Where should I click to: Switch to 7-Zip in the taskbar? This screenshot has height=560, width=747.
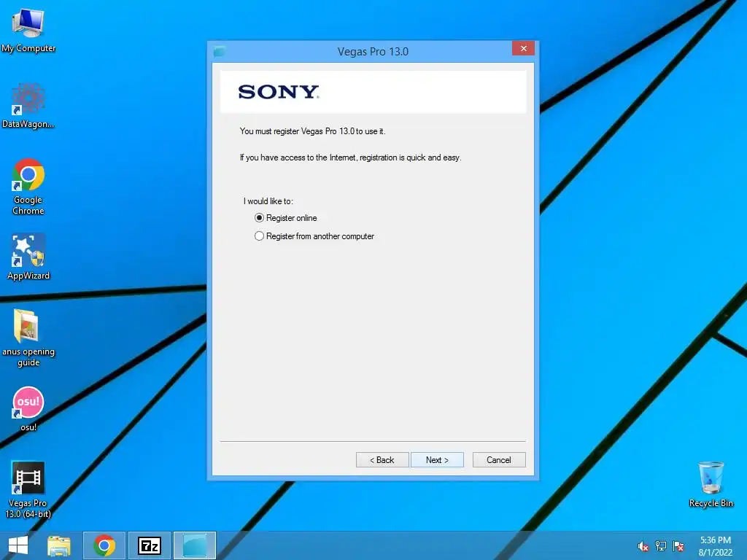point(150,545)
